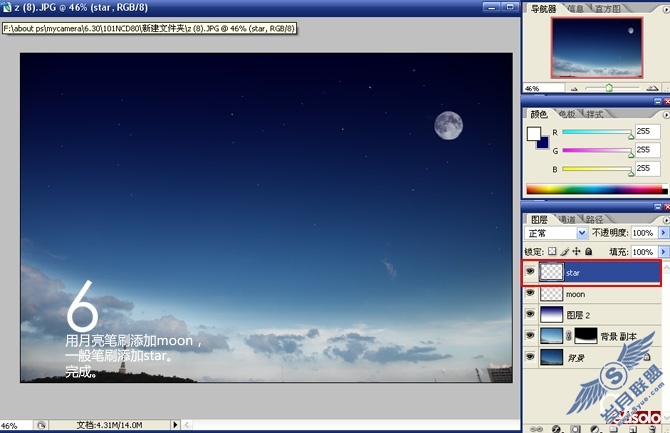Viewport: 670px width, 433px height.
Task: Click the G color slider
Action: point(597,150)
